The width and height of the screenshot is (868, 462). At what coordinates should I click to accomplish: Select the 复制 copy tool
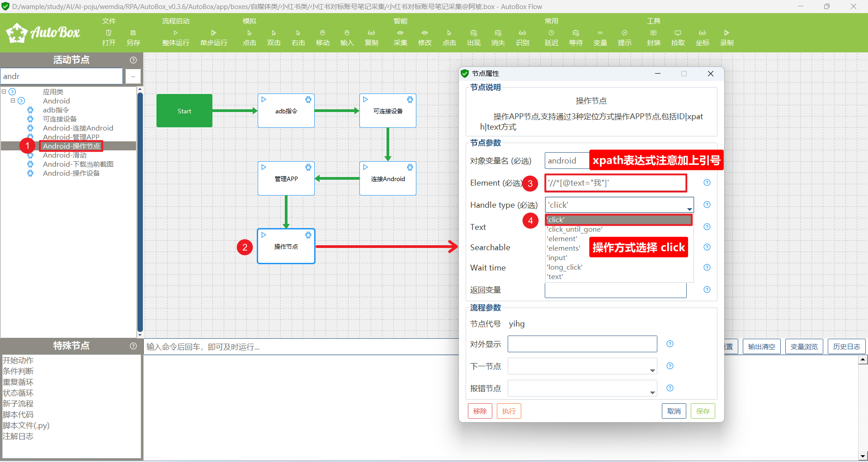(371, 38)
